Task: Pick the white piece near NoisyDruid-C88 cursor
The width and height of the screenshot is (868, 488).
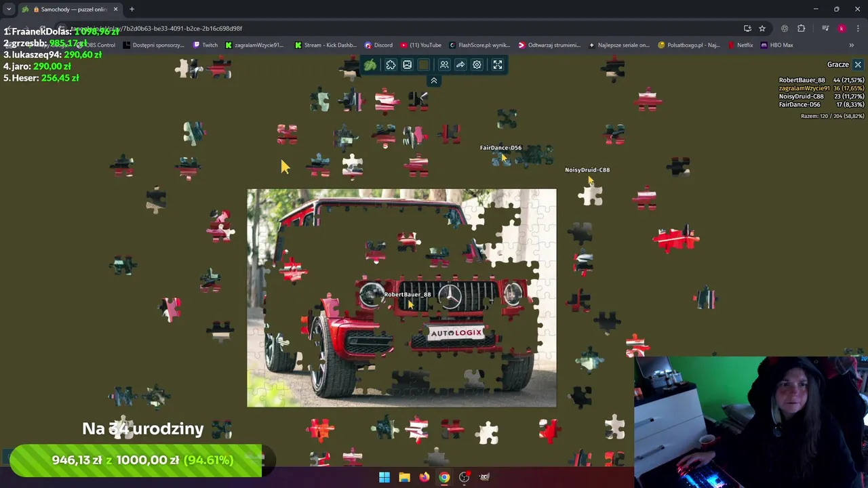Action: tap(591, 195)
